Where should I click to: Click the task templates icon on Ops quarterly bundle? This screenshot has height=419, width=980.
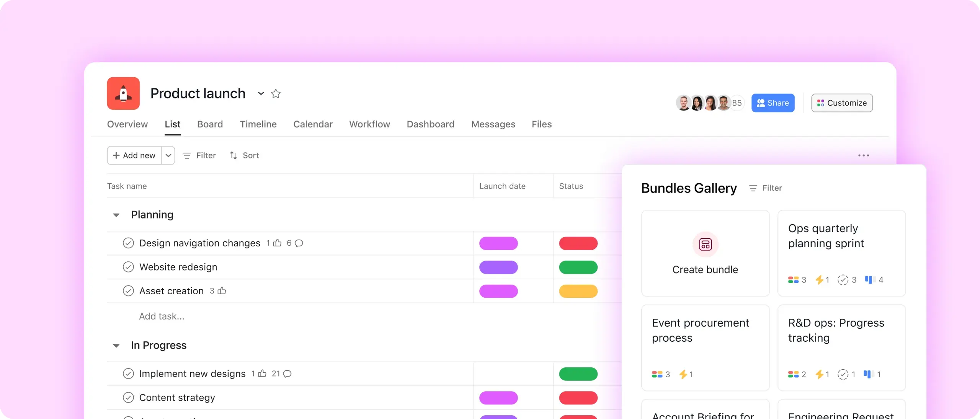coord(843,280)
